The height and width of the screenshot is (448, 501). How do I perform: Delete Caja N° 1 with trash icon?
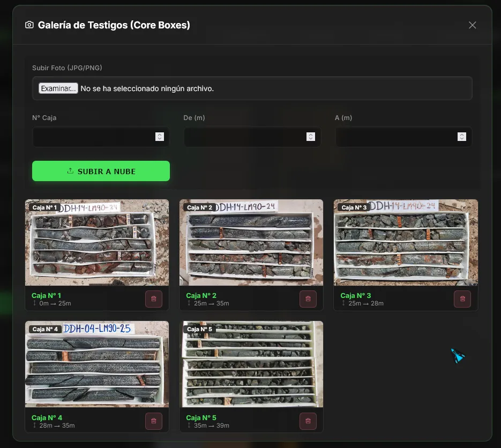click(154, 299)
